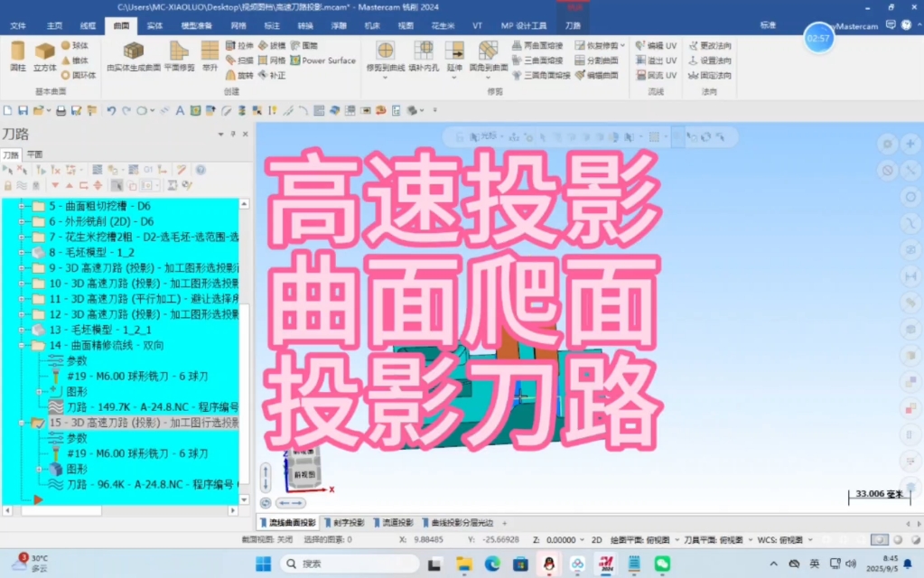Open the 编辑 UV tool

click(x=657, y=45)
